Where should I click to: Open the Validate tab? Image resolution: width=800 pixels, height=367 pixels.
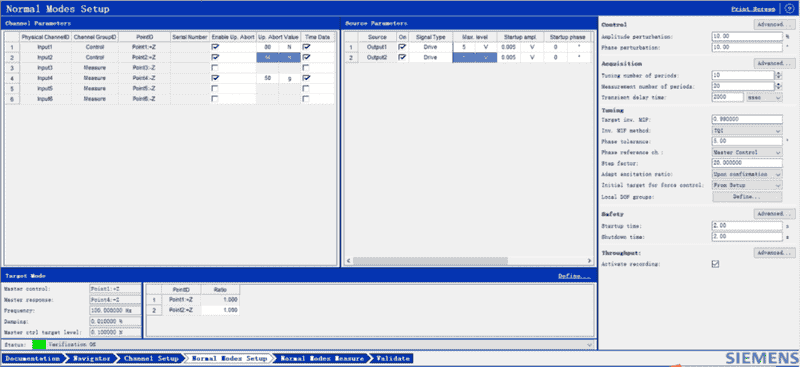[x=393, y=358]
